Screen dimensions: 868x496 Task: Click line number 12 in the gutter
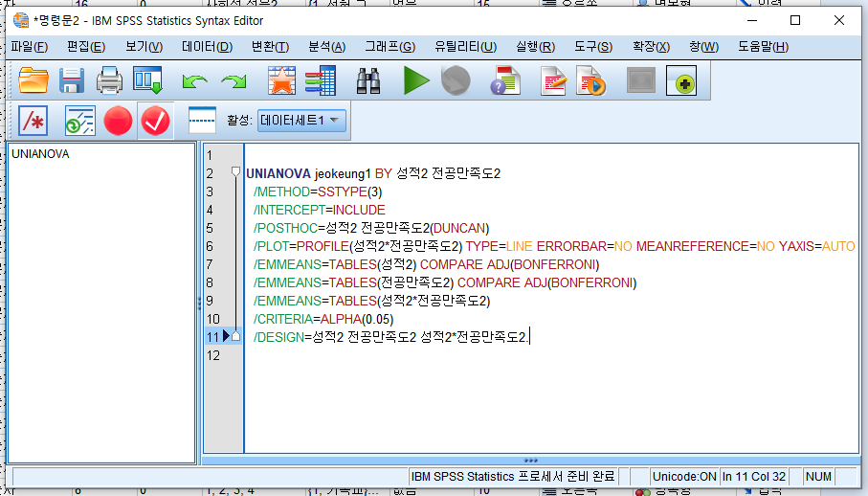213,355
